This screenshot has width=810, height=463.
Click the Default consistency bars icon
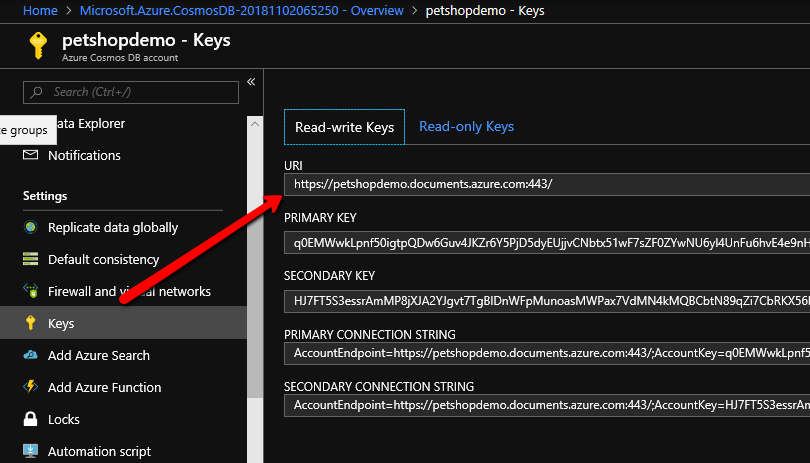click(30, 259)
